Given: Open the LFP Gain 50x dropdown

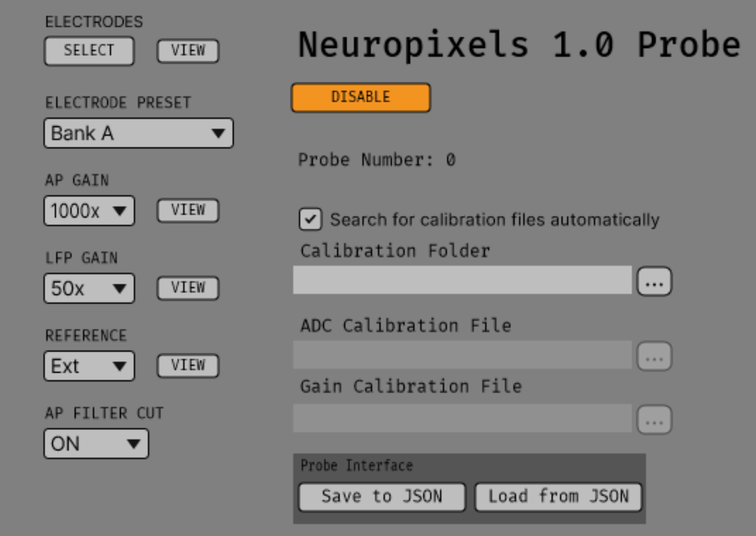Looking at the screenshot, I should tap(89, 288).
